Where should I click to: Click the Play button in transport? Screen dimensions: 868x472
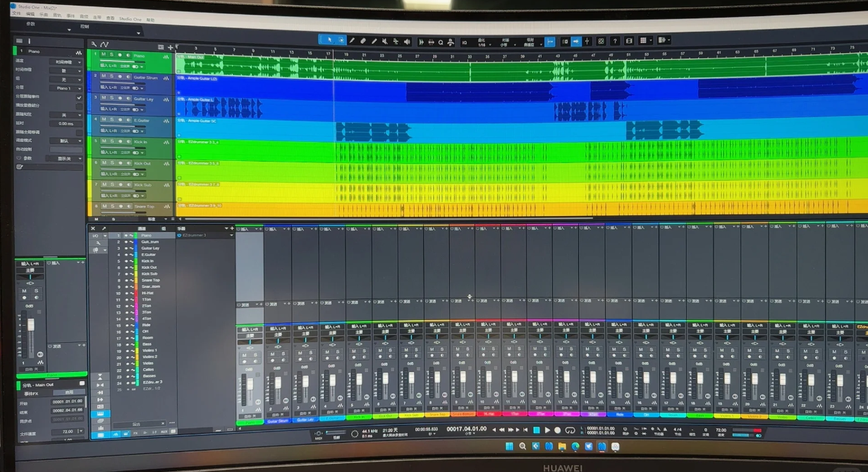pos(547,430)
